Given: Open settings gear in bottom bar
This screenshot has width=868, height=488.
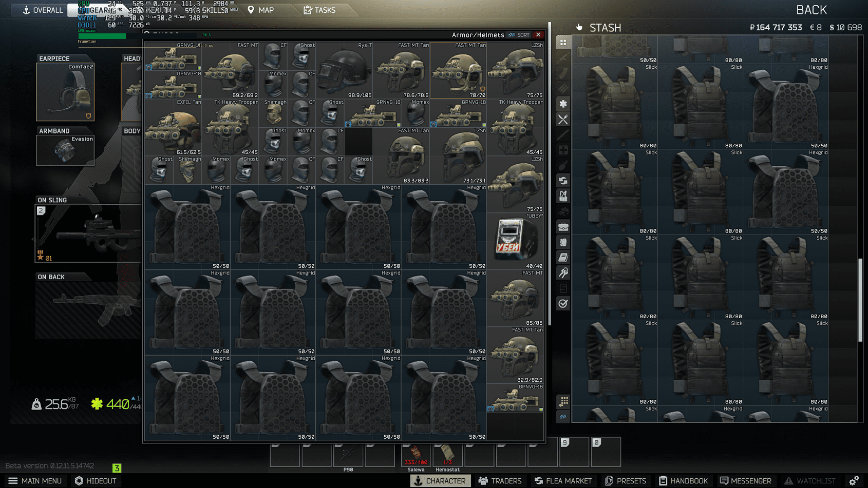Looking at the screenshot, I should (854, 481).
